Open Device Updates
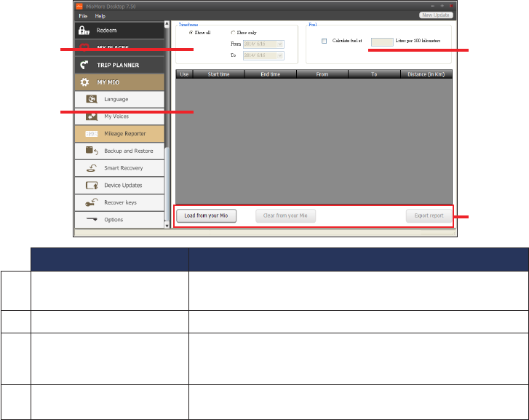529x420 pixels. 119,186
